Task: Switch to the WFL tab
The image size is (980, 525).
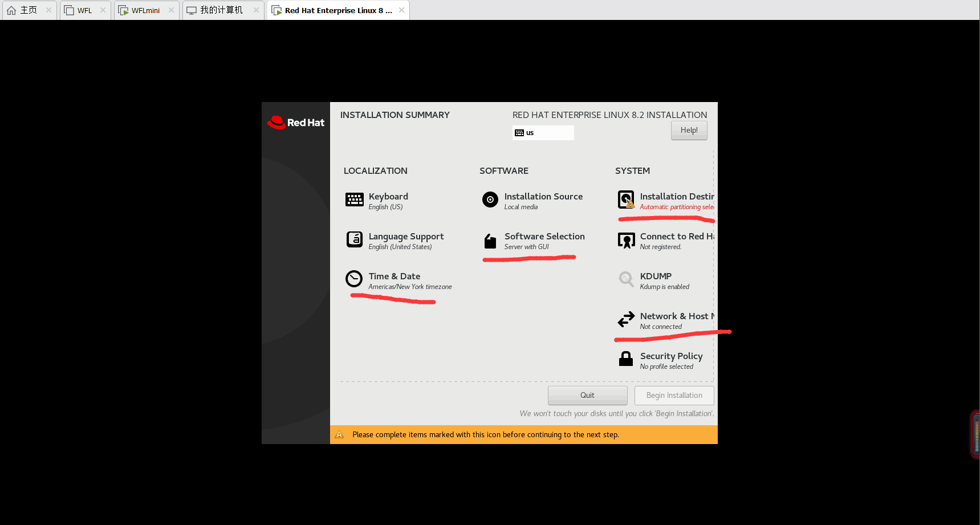Action: tap(84, 10)
